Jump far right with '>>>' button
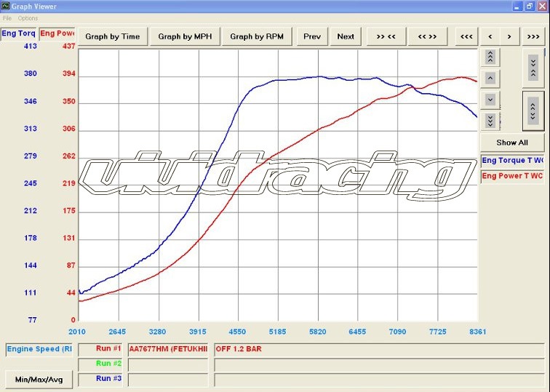The width and height of the screenshot is (550, 392). tap(533, 36)
